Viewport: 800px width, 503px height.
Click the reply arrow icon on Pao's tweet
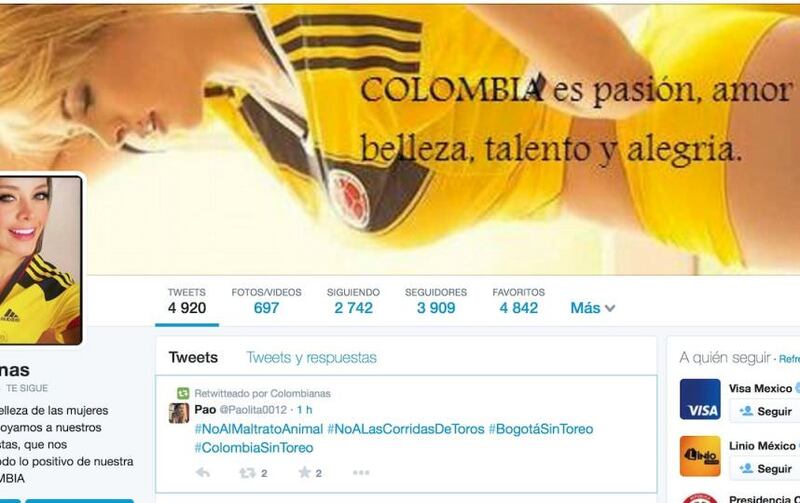tap(203, 473)
